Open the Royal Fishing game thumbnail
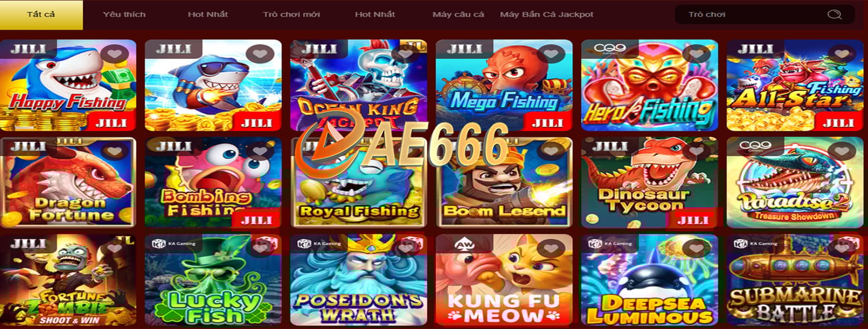868x329 pixels. pyautogui.click(x=359, y=182)
